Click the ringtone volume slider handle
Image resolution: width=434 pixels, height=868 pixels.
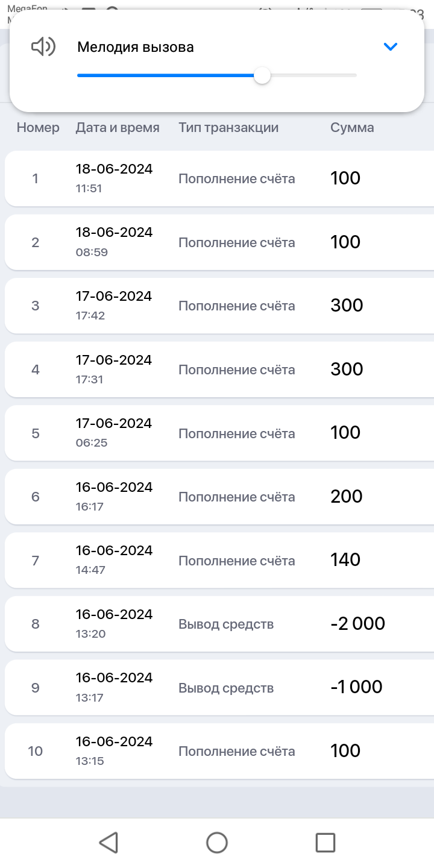[262, 76]
